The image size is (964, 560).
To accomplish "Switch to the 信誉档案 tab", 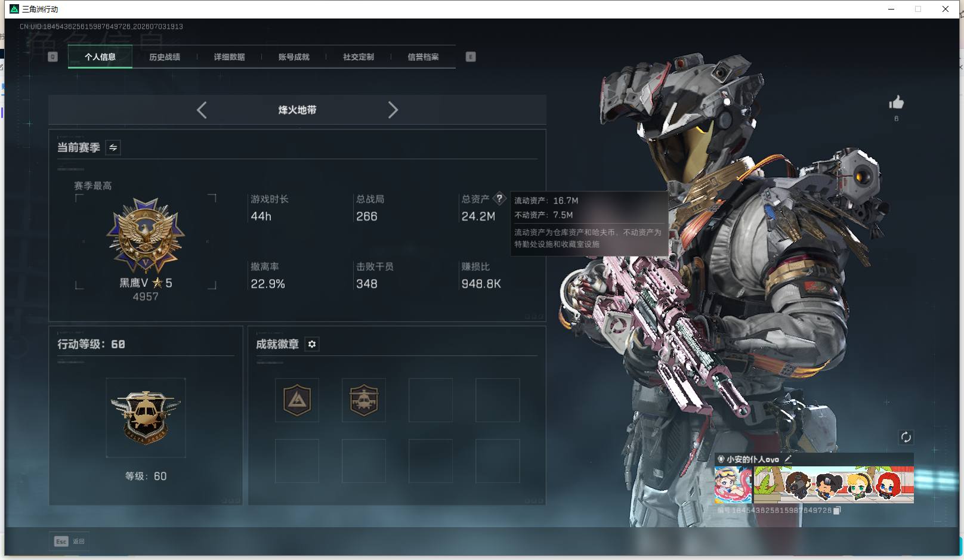I will click(423, 57).
